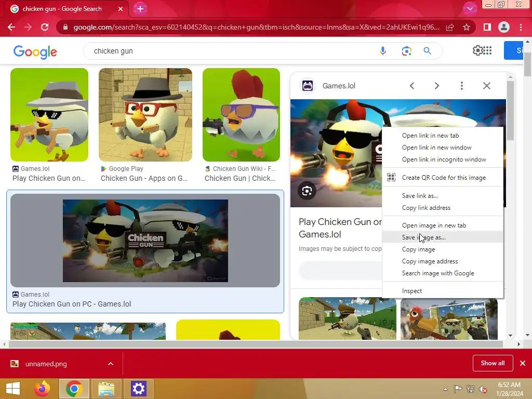
Task: Select Copy image from context menu
Action: (443, 249)
